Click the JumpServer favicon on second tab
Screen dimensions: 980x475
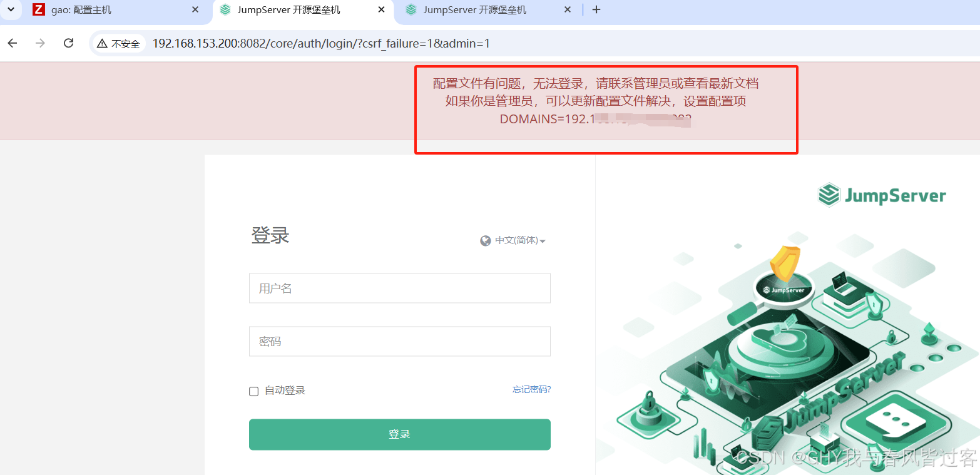coord(224,9)
